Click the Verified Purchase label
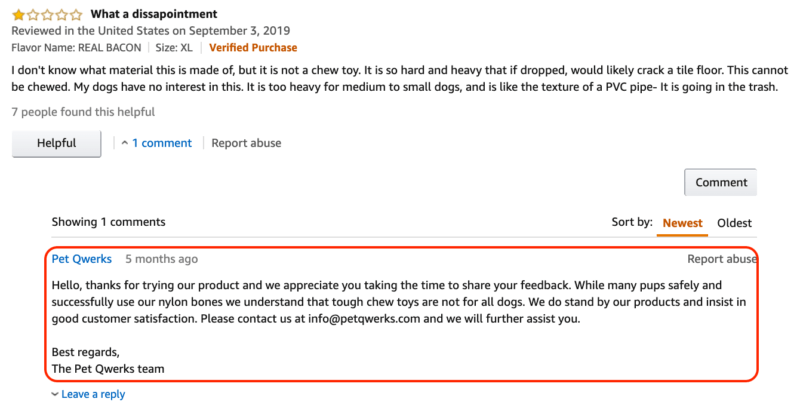800x411 pixels. [x=252, y=47]
